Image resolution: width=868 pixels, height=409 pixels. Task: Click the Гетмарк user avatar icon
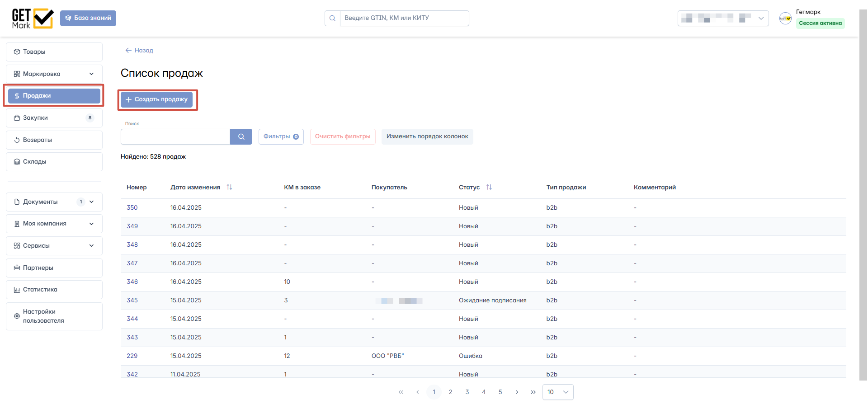[x=785, y=18]
